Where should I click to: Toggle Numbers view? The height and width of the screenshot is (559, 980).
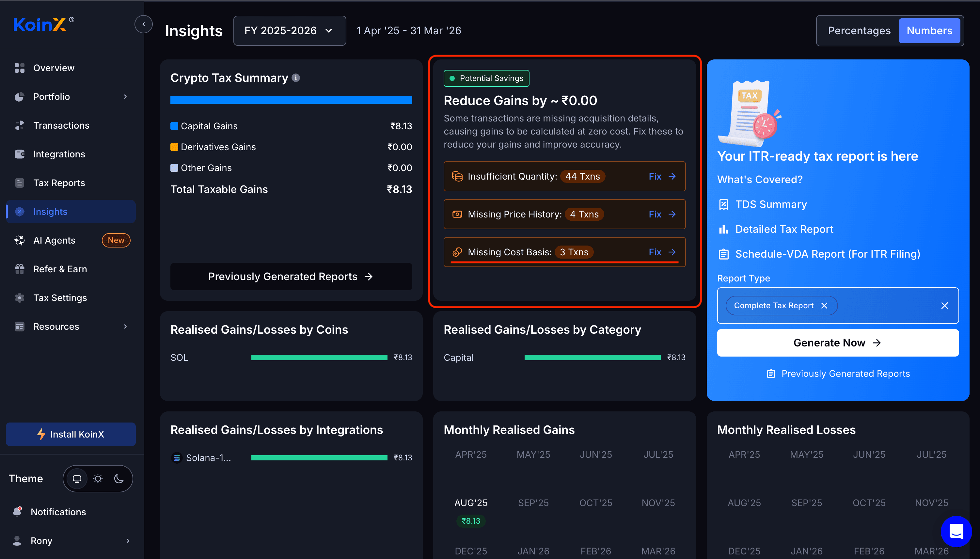(x=929, y=31)
